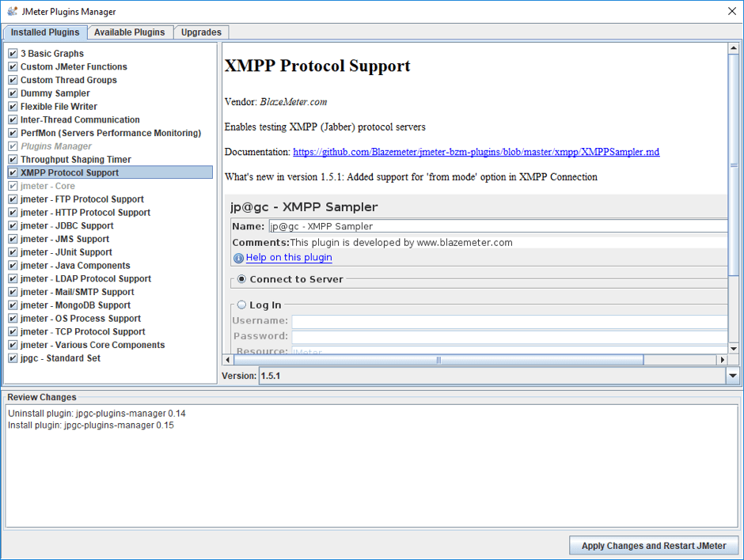Open the Available Plugins tab
Viewport: 744px width, 560px height.
(x=130, y=32)
